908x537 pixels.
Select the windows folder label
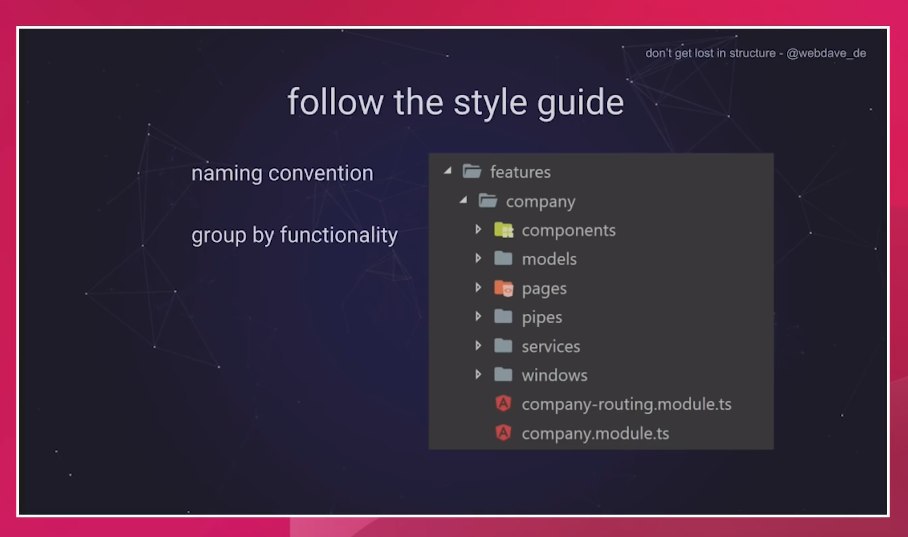tap(555, 375)
